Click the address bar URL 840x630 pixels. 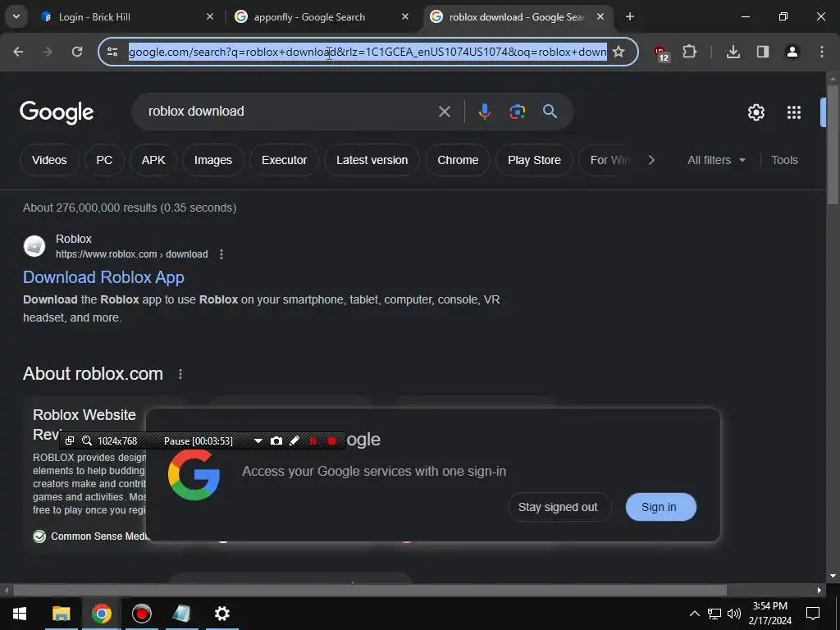click(x=367, y=52)
